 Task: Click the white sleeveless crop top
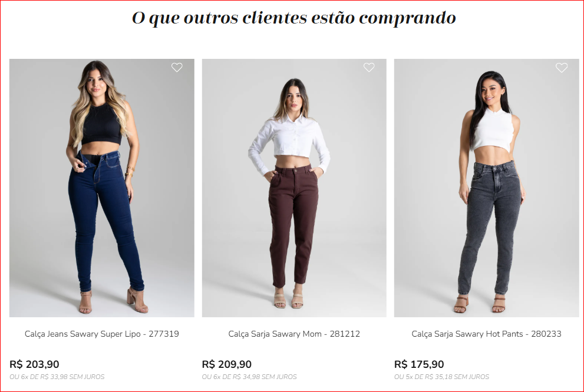pyautogui.click(x=493, y=129)
